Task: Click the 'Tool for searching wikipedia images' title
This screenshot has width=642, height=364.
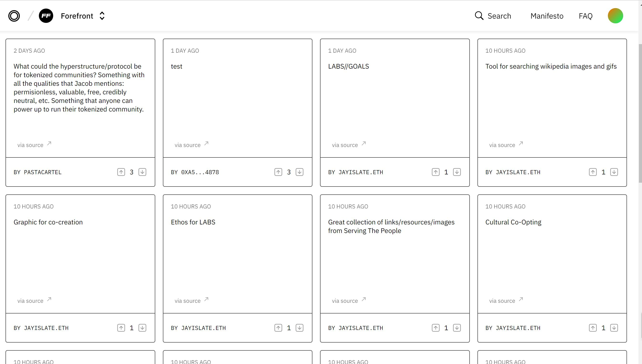Action: (x=551, y=66)
